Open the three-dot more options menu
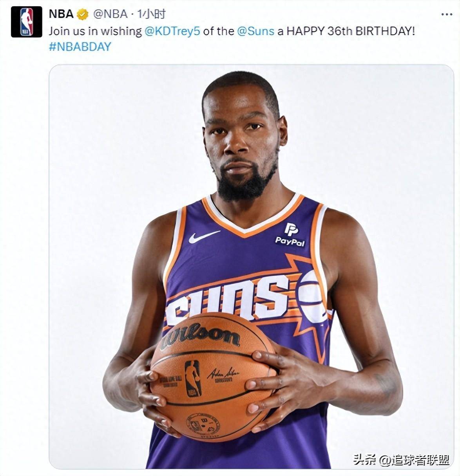 pos(446,14)
